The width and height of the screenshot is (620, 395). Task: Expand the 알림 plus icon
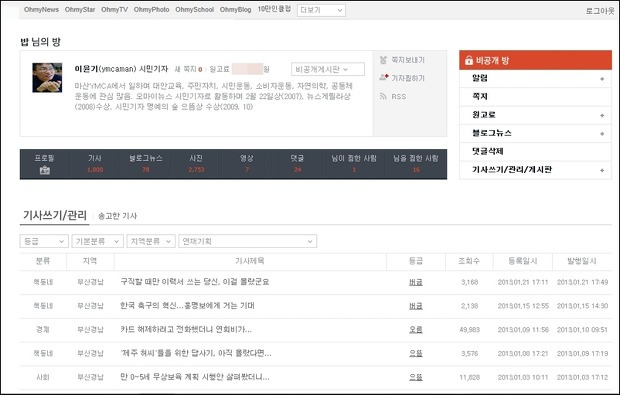[602, 79]
